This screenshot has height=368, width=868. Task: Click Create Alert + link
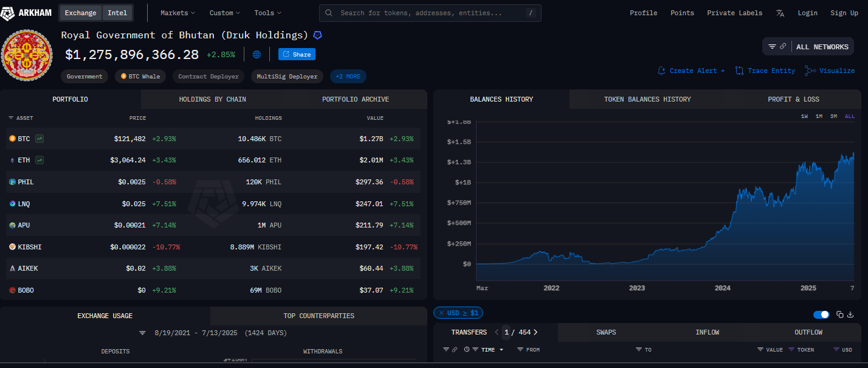[691, 71]
